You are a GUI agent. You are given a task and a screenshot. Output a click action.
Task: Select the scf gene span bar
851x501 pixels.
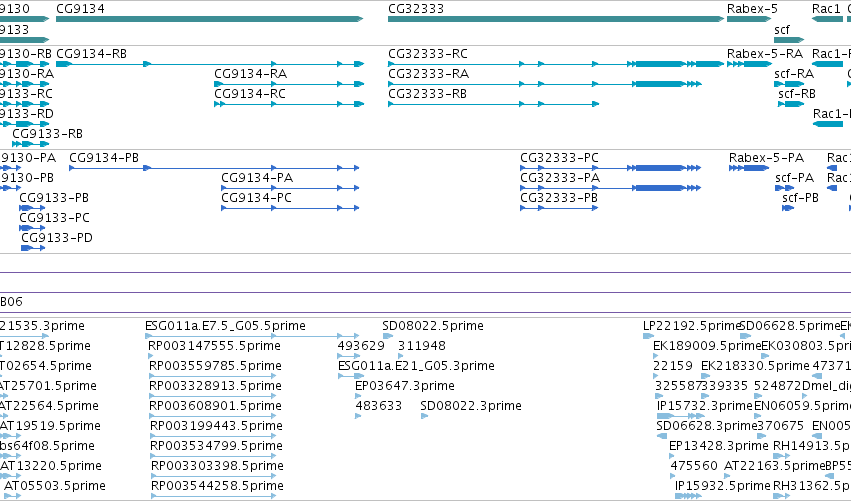coord(789,40)
